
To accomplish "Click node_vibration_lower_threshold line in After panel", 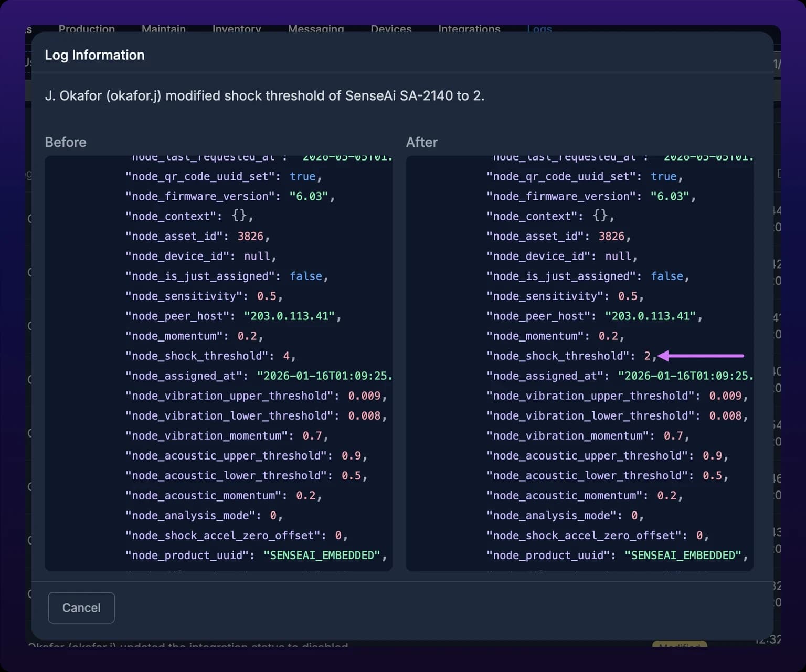I will [x=617, y=415].
